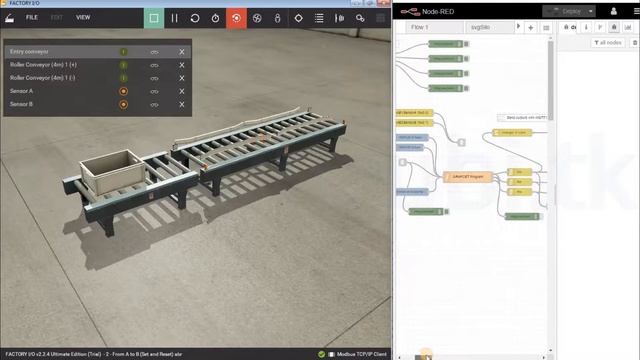The width and height of the screenshot is (640, 360).
Task: Add a new flow tab with plus
Action: click(x=531, y=27)
